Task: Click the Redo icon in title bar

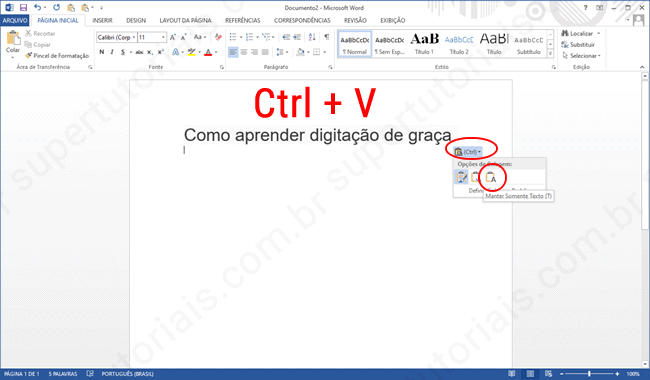Action: coord(57,7)
